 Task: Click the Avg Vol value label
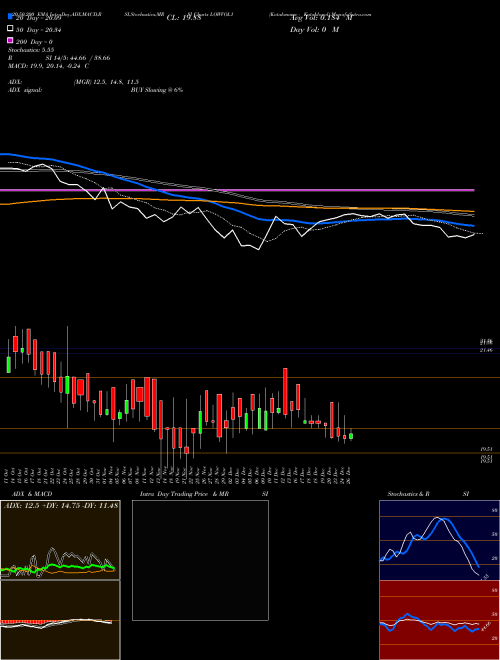(x=322, y=18)
